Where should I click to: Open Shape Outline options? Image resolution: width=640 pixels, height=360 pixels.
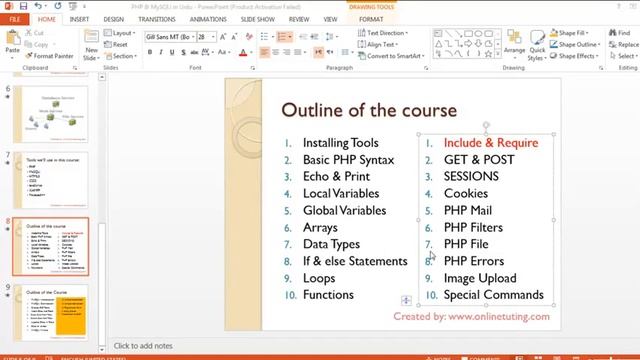pyautogui.click(x=575, y=44)
